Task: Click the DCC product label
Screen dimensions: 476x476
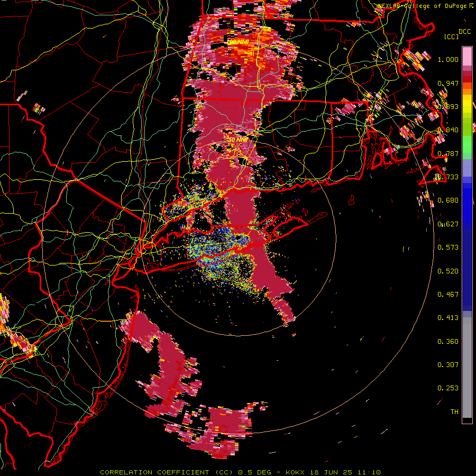Action: pyautogui.click(x=464, y=32)
